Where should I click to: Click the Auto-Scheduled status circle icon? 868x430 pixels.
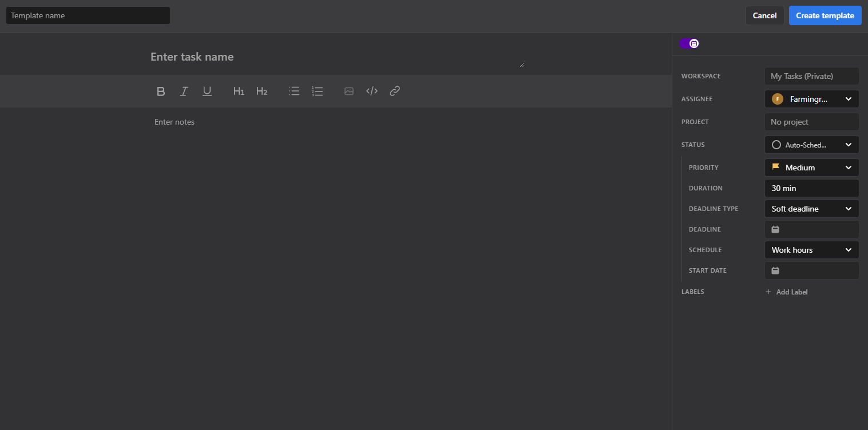776,145
